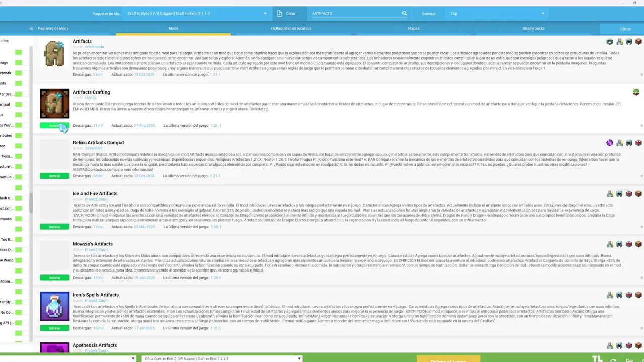The width and height of the screenshot is (644, 362).
Task: Open the top Craft to Exile 2 modpack dropdown
Action: tap(197, 14)
